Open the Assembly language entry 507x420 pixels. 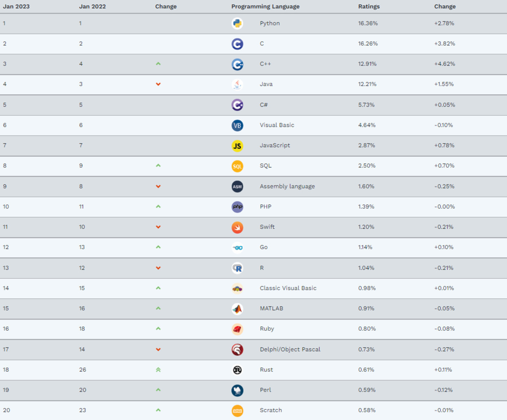287,186
